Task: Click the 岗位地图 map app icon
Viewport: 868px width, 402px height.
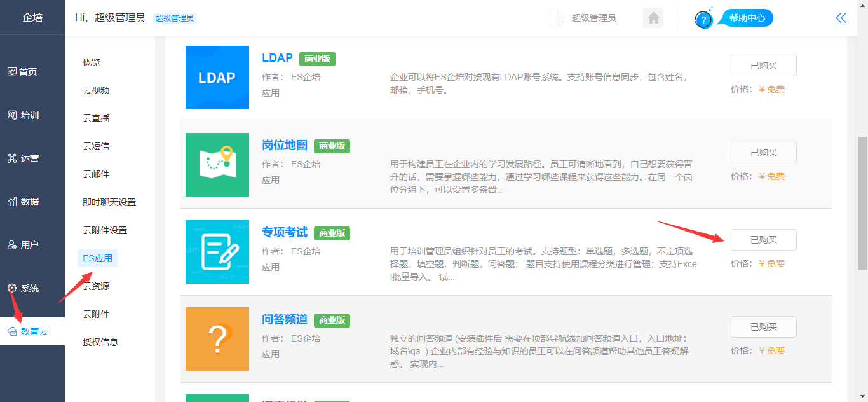Action: click(217, 165)
